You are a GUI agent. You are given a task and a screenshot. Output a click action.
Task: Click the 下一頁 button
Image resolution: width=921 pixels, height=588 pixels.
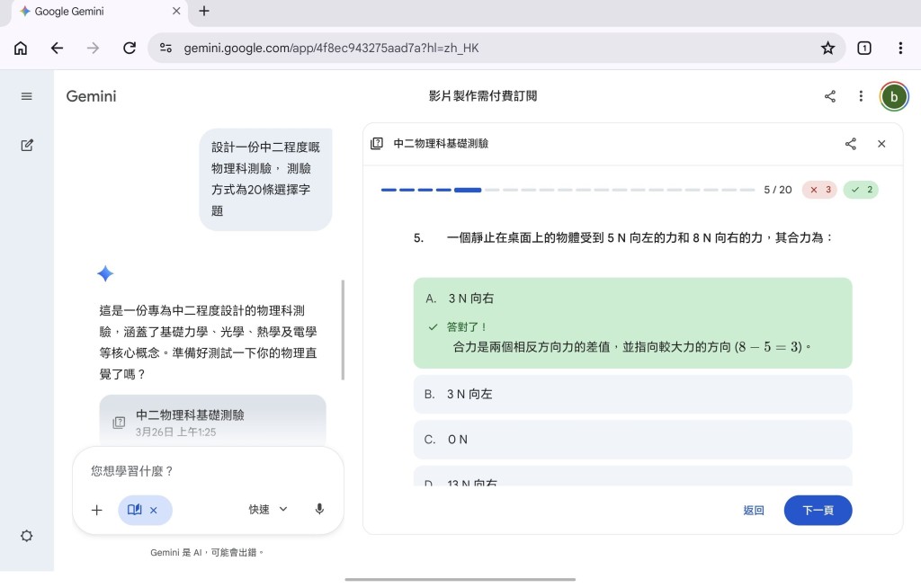[818, 510]
